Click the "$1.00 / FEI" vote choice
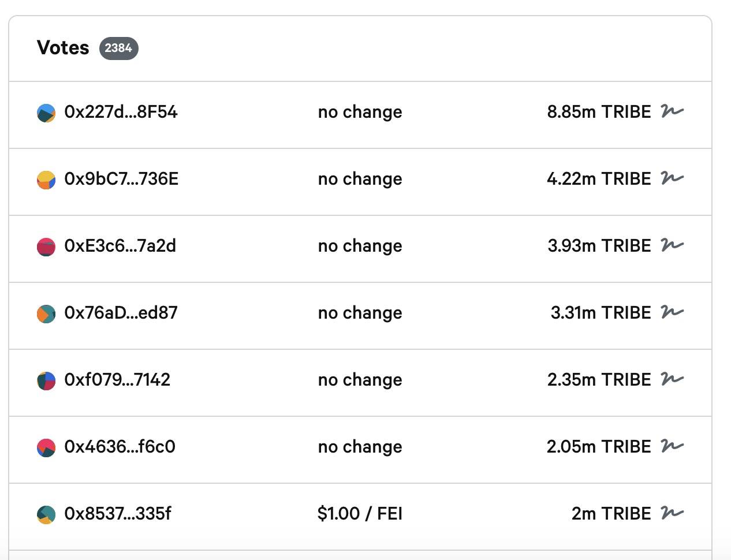 point(360,514)
